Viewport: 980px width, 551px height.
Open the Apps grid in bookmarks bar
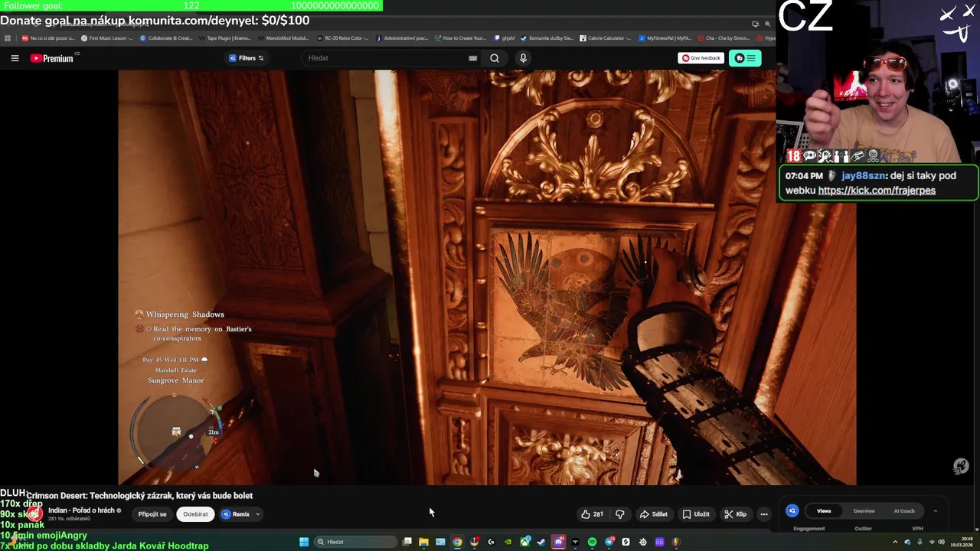[x=8, y=37]
